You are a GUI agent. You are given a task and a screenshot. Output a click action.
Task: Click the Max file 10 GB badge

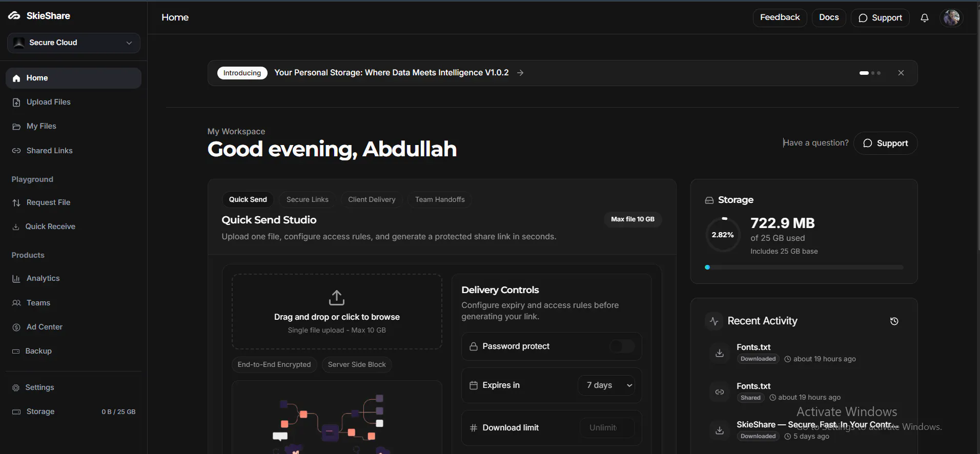tap(632, 219)
